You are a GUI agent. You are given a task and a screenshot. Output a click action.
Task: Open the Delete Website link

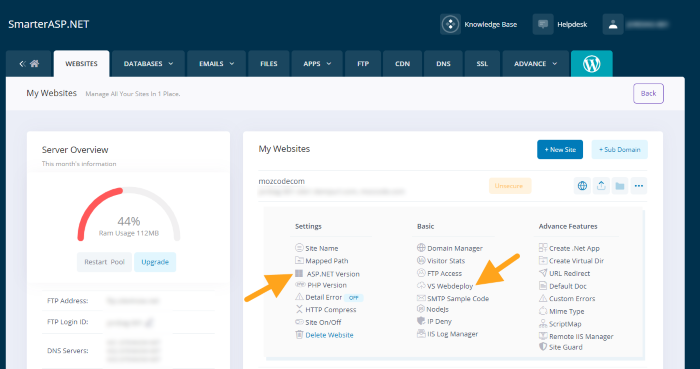[x=329, y=335]
